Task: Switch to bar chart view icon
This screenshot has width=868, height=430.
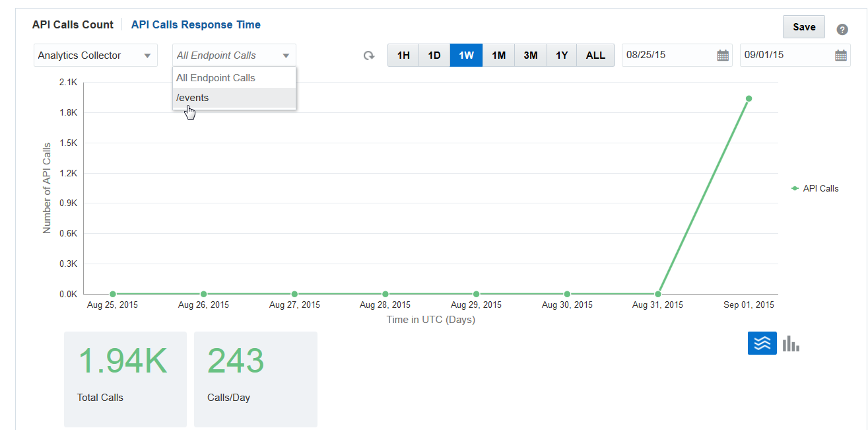Action: (791, 343)
